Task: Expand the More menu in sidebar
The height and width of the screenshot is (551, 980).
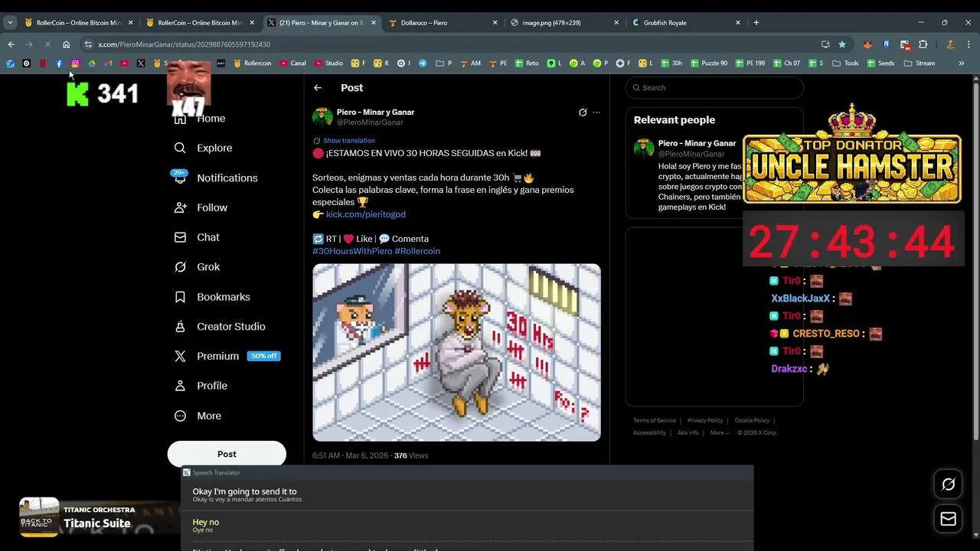Action: 198,416
